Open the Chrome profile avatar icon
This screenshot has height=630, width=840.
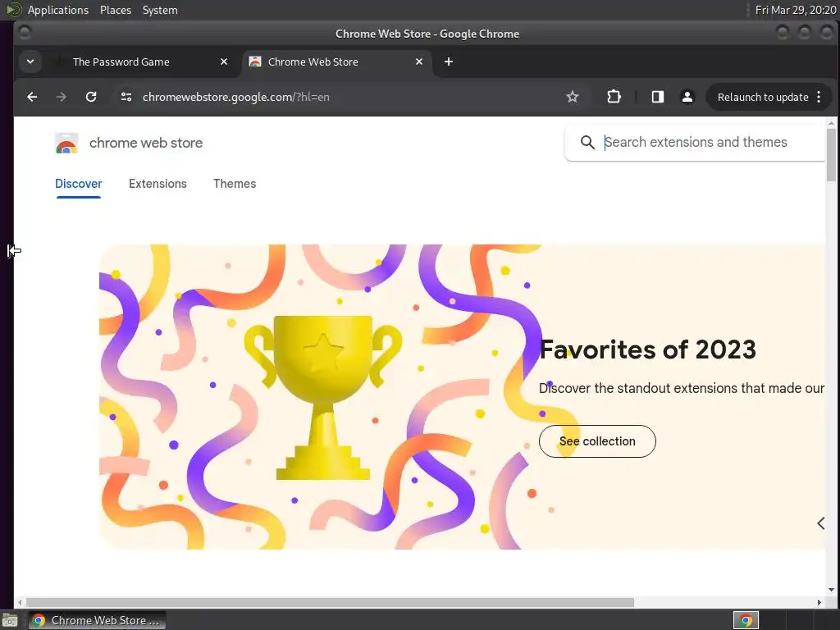click(x=687, y=97)
